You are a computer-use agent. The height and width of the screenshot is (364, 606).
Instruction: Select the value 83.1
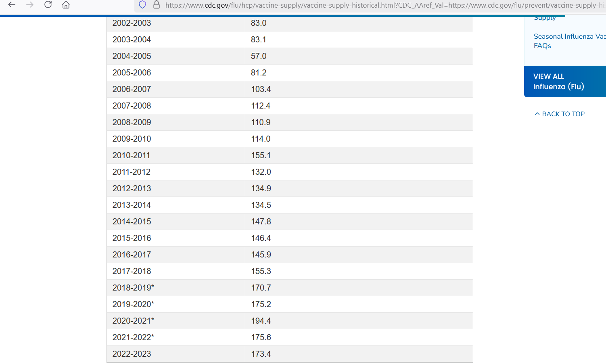259,40
